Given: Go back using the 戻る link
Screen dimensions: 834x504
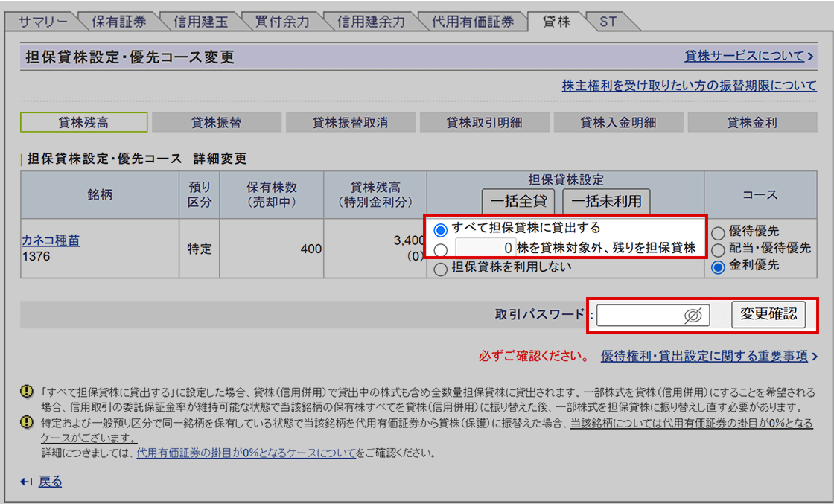Looking at the screenshot, I should pos(51,482).
